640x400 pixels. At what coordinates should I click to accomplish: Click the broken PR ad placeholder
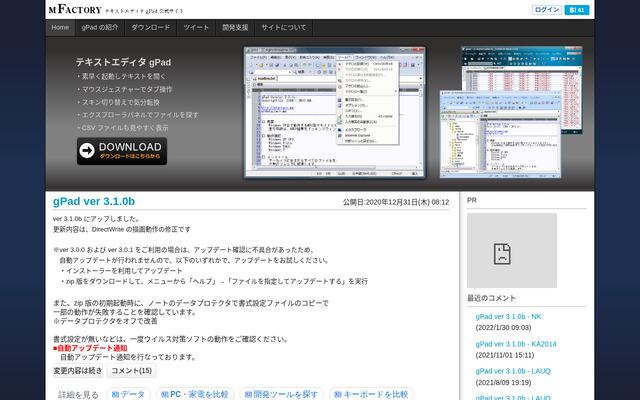(x=512, y=251)
